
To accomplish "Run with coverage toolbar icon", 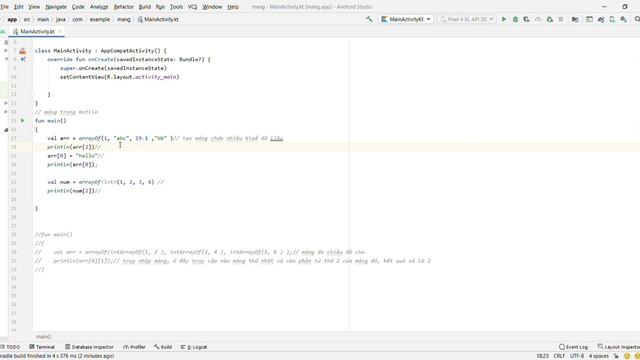I will [x=527, y=19].
